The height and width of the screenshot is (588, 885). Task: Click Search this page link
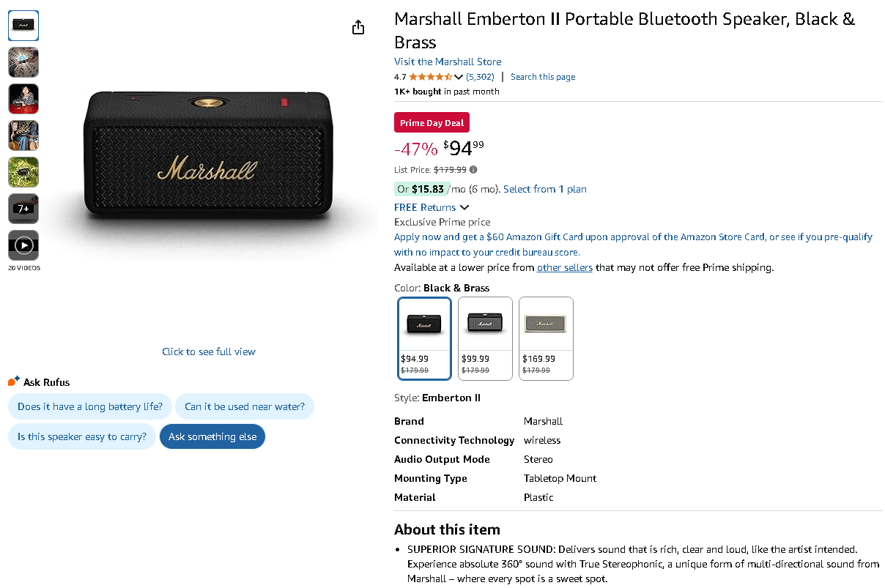click(543, 77)
